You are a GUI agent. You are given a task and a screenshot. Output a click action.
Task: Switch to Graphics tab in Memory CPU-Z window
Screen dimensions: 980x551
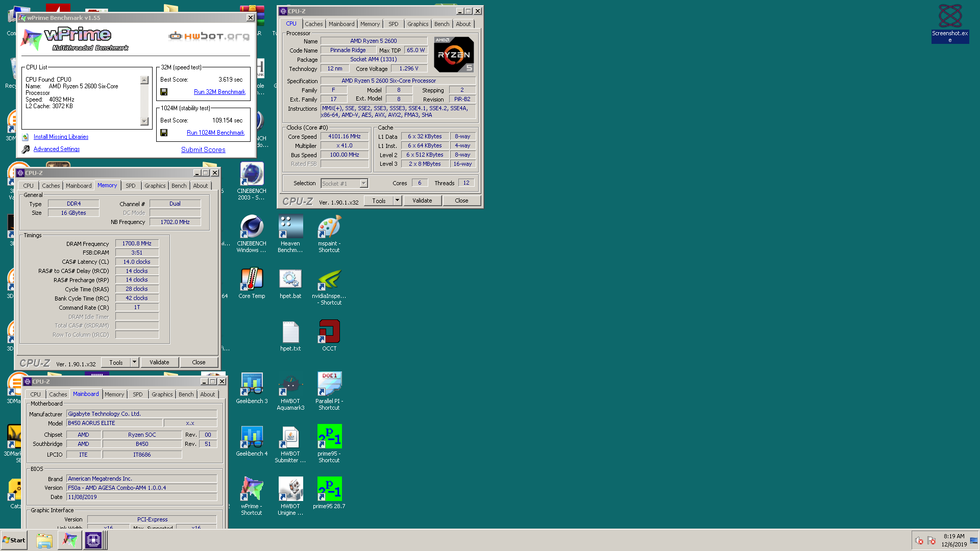155,186
